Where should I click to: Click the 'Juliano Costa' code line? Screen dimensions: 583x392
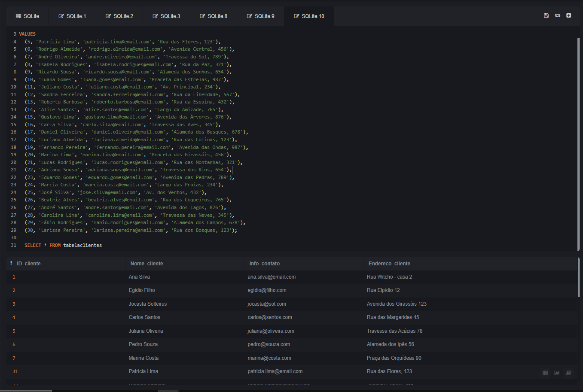pyautogui.click(x=122, y=87)
